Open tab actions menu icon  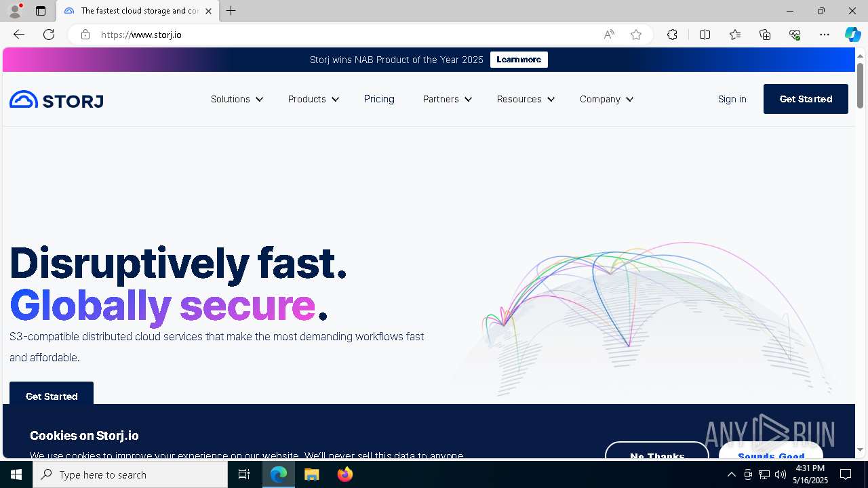tap(41, 11)
